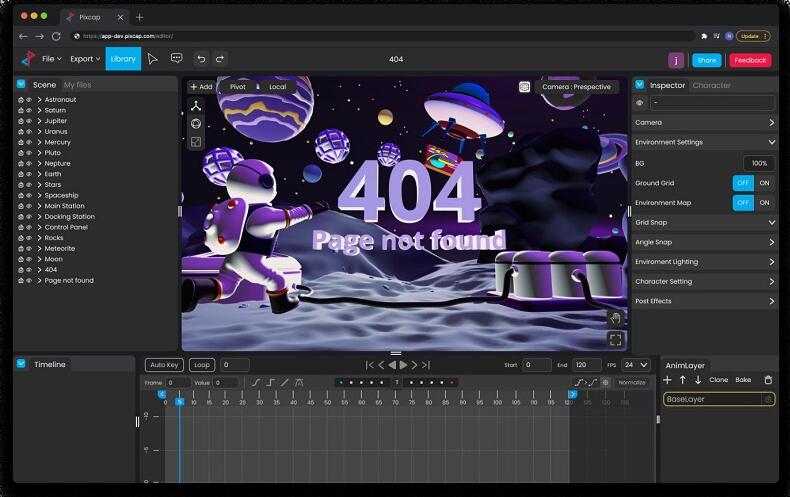Expand the Camera section
The width and height of the screenshot is (790, 497).
click(704, 122)
